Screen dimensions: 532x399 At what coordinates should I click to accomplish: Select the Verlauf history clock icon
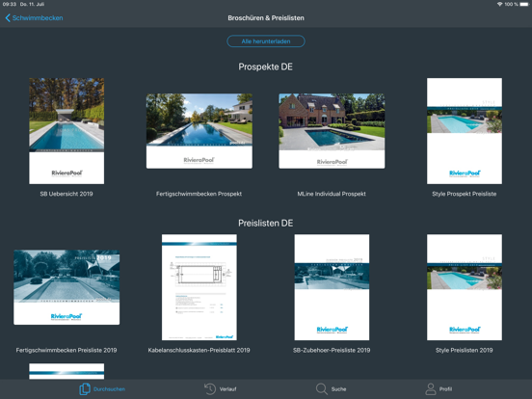tap(210, 389)
